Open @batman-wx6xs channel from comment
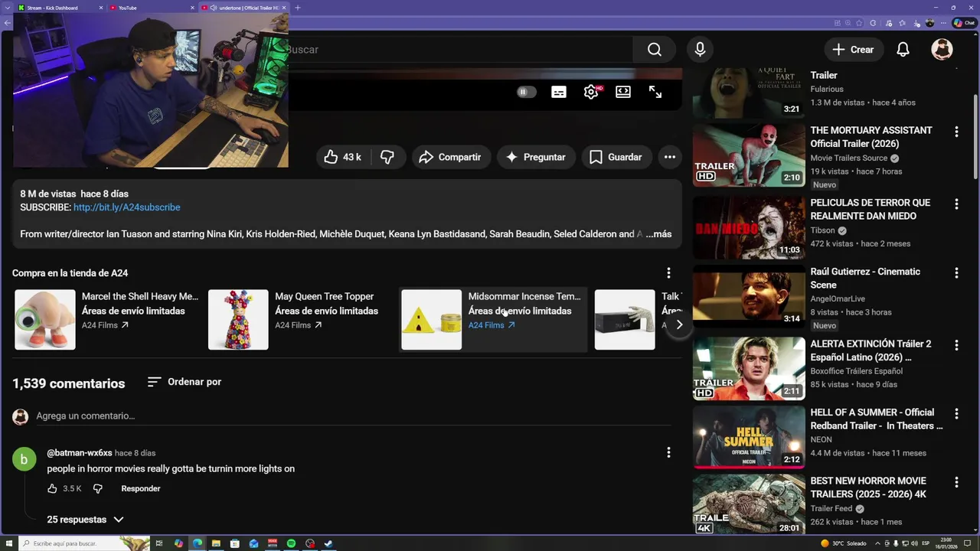Viewport: 980px width, 551px height. pos(80,453)
